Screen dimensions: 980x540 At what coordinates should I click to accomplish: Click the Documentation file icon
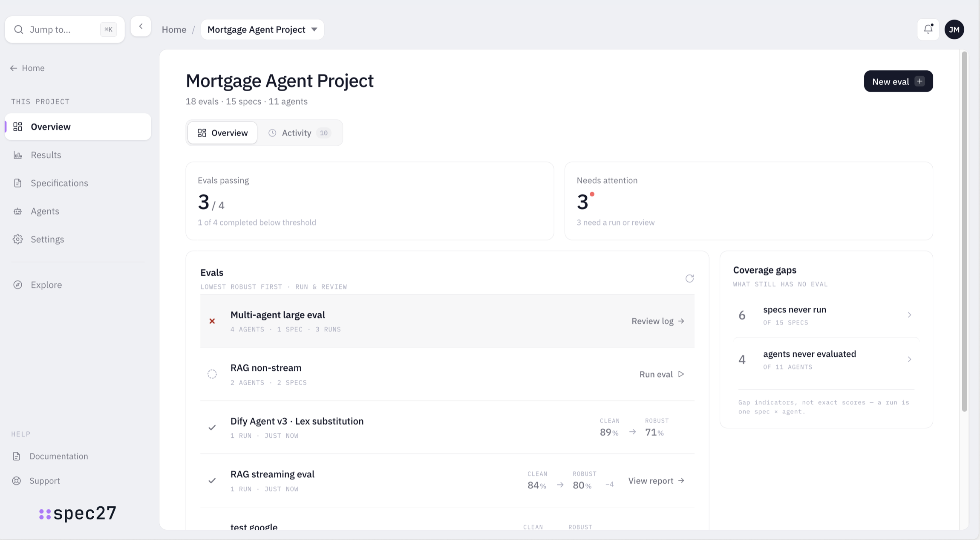pyautogui.click(x=17, y=456)
